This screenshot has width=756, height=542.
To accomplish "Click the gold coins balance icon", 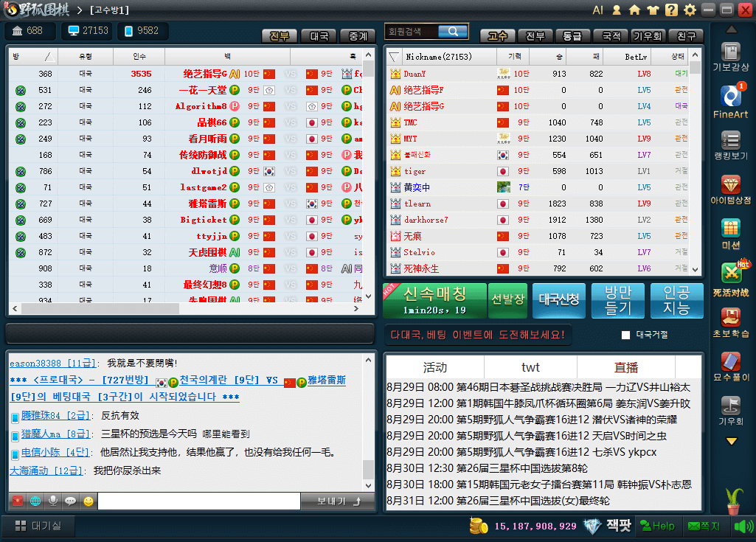I will point(479,526).
